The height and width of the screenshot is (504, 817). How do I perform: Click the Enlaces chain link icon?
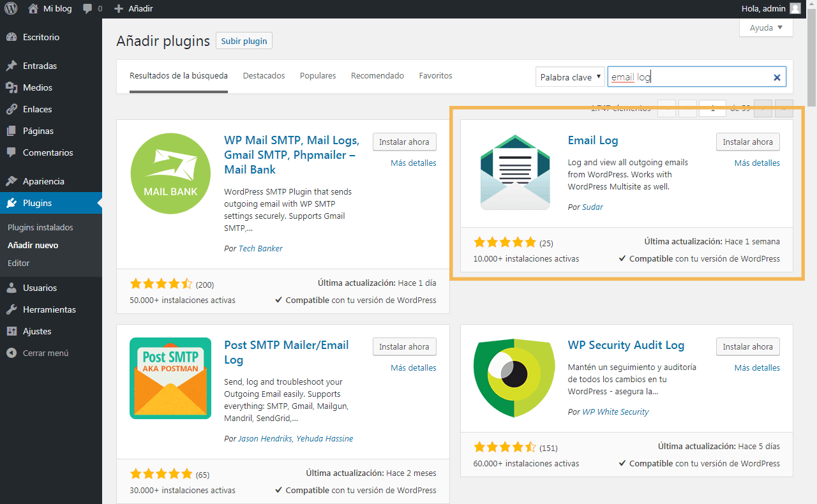coord(11,109)
